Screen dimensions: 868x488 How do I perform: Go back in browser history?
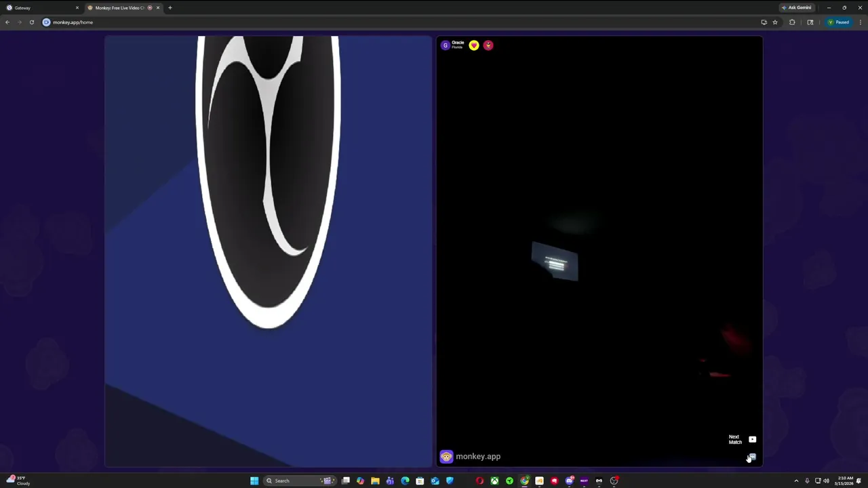point(7,22)
